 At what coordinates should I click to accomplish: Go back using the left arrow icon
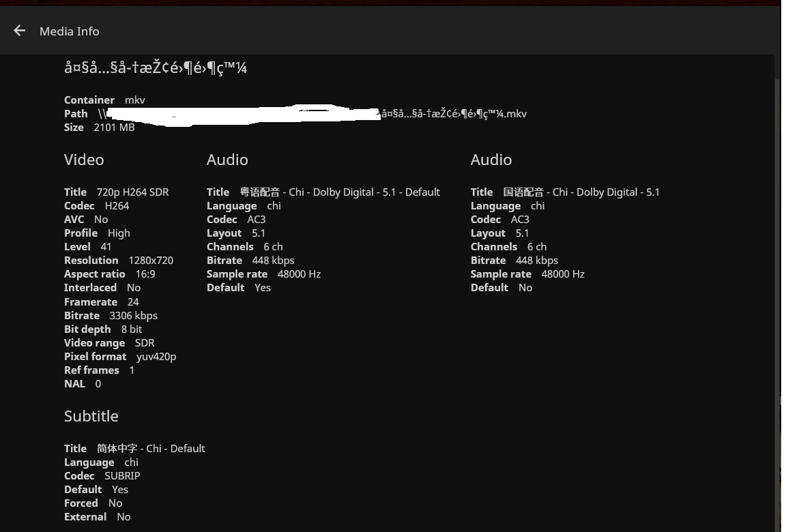[x=20, y=31]
